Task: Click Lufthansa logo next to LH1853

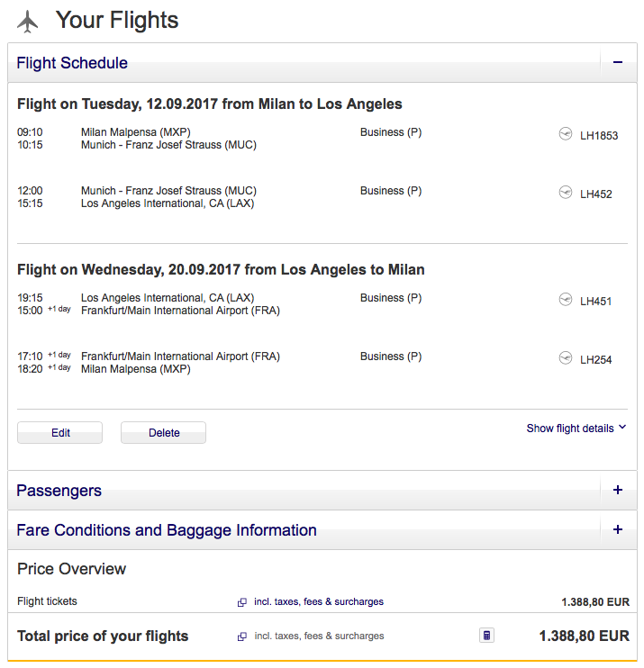Action: tap(566, 134)
